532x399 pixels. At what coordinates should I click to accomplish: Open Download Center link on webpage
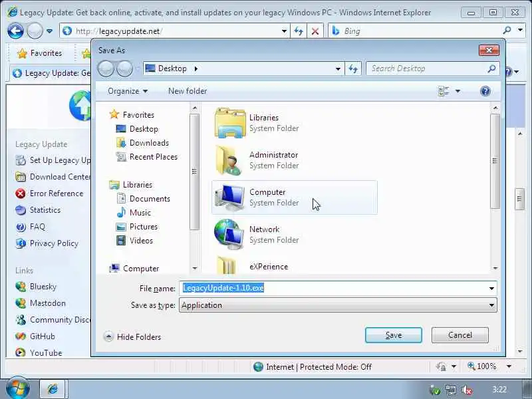(54, 177)
